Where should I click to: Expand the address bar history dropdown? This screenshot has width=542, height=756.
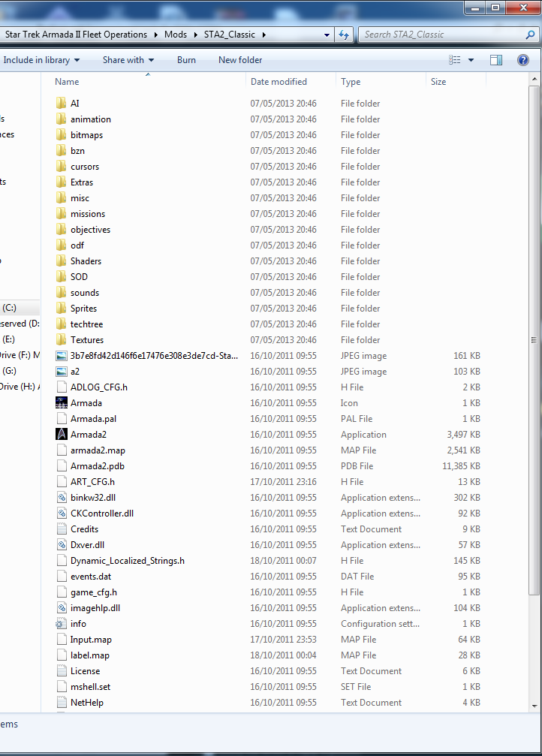(327, 35)
